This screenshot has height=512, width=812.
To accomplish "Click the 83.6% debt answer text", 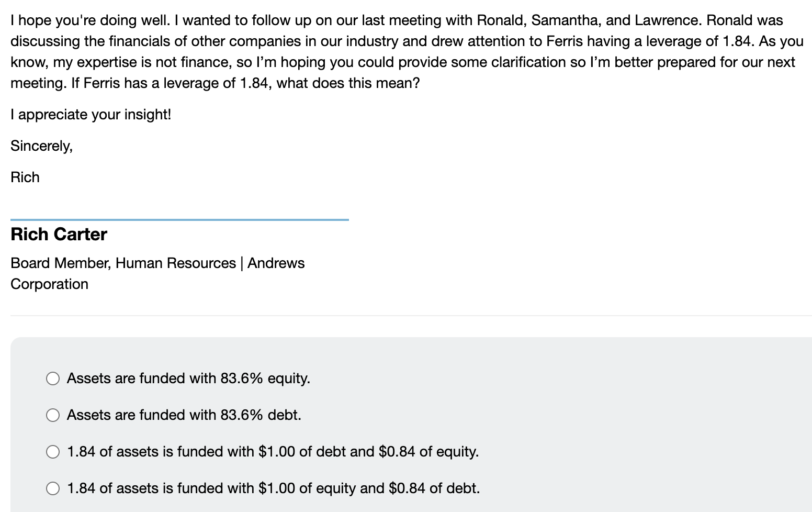I will pos(184,415).
